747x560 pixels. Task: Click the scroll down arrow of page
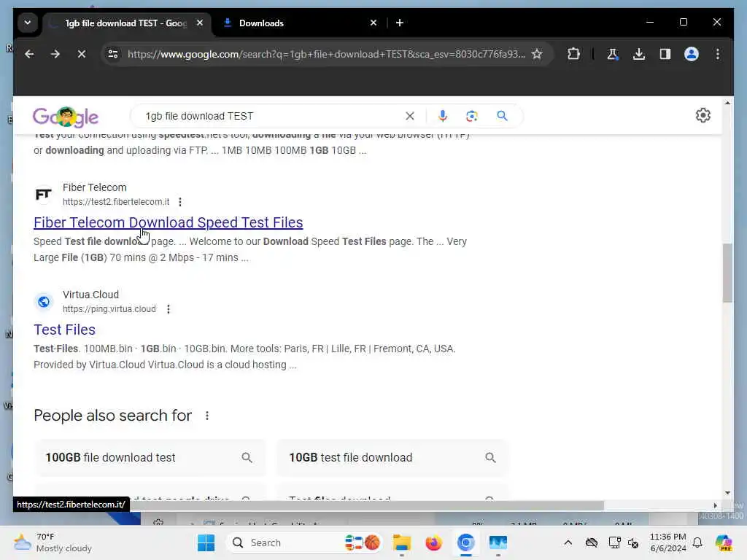[727, 494]
